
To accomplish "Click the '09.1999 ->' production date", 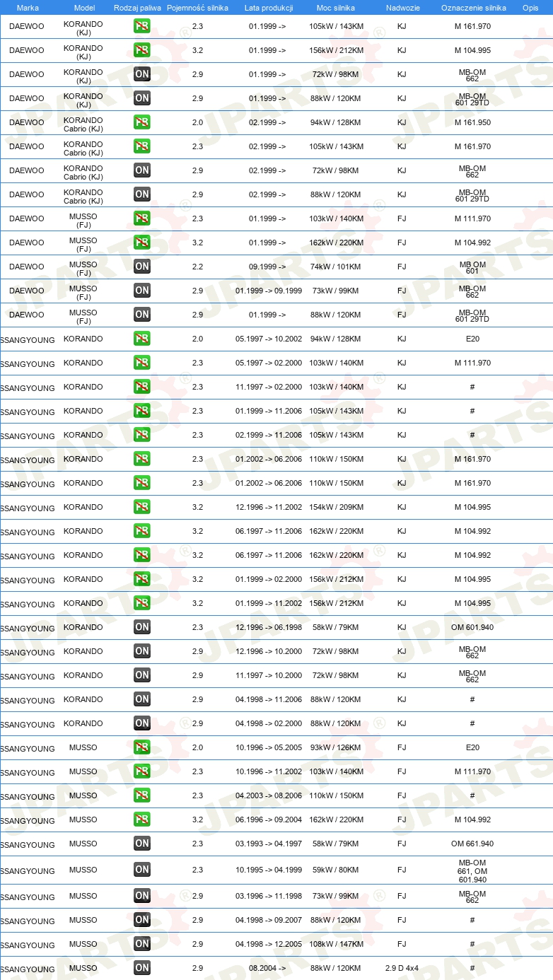I will [x=267, y=267].
